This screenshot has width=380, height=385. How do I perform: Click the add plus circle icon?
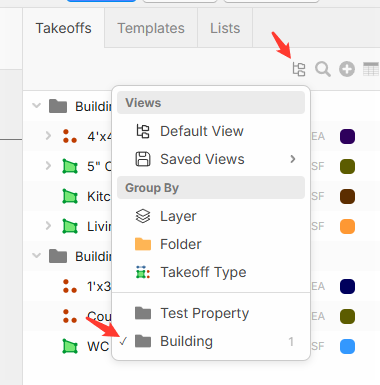347,69
